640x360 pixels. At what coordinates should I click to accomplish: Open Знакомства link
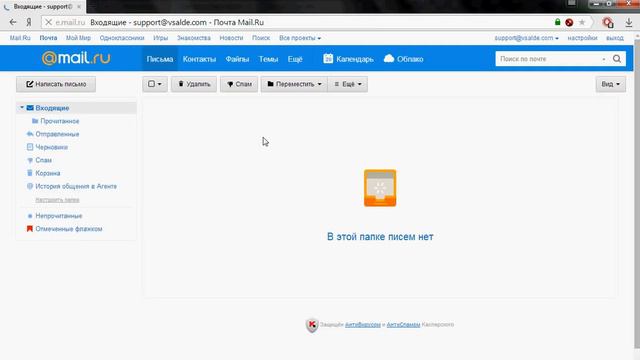[x=193, y=38]
